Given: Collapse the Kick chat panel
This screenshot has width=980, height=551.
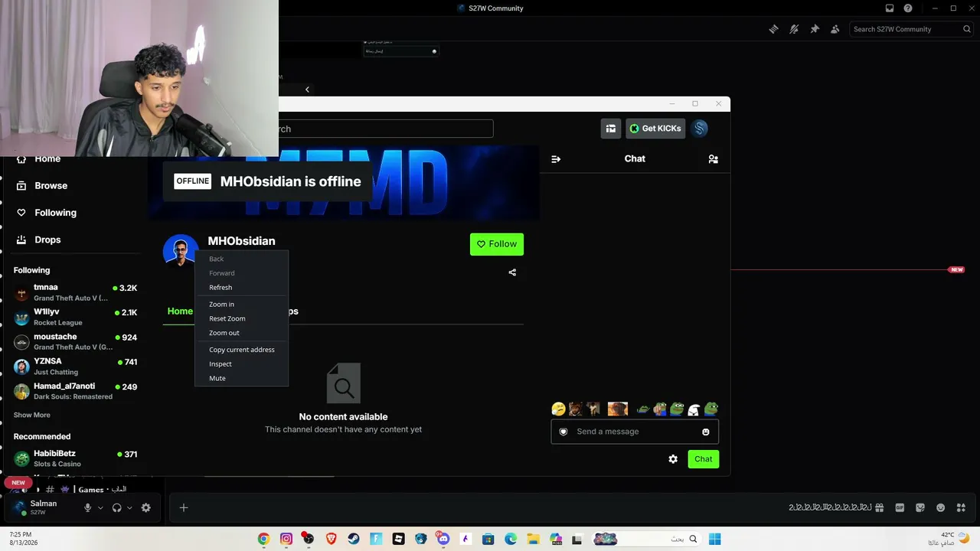Looking at the screenshot, I should (x=556, y=159).
